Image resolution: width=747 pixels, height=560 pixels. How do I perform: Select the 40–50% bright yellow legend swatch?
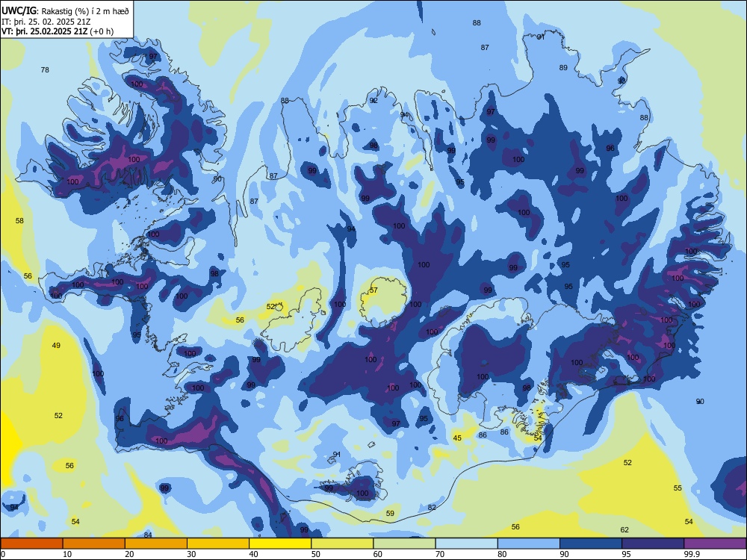280,544
